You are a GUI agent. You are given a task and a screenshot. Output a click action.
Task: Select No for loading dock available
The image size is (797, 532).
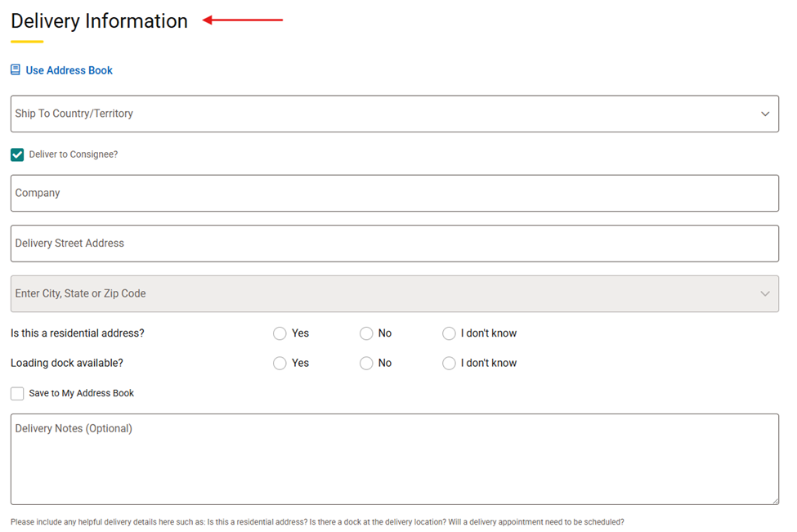(x=366, y=363)
